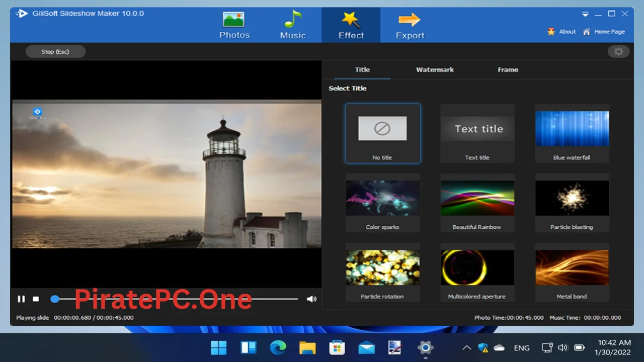
Task: Select the Particle blasting title
Action: pyautogui.click(x=572, y=203)
